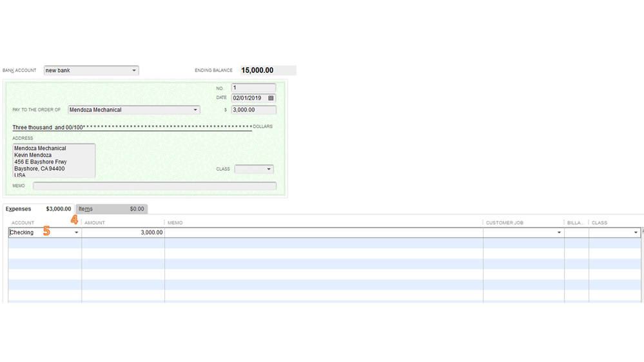Image resolution: width=644 pixels, height=362 pixels.
Task: Click the Billable cell in first row
Action: (x=576, y=233)
